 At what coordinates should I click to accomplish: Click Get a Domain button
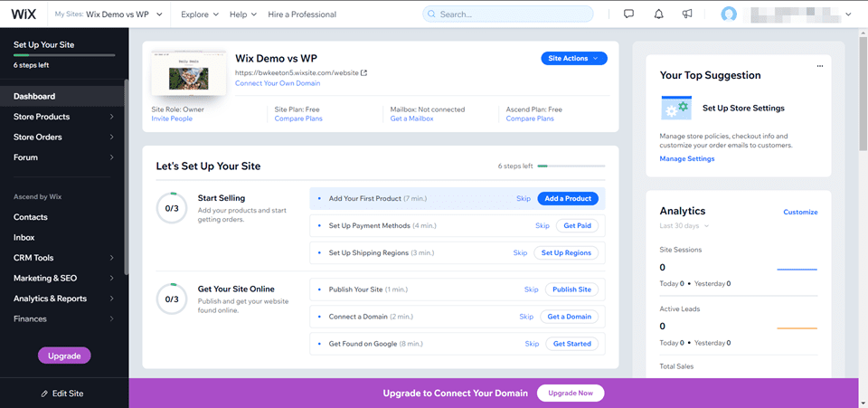pyautogui.click(x=569, y=317)
